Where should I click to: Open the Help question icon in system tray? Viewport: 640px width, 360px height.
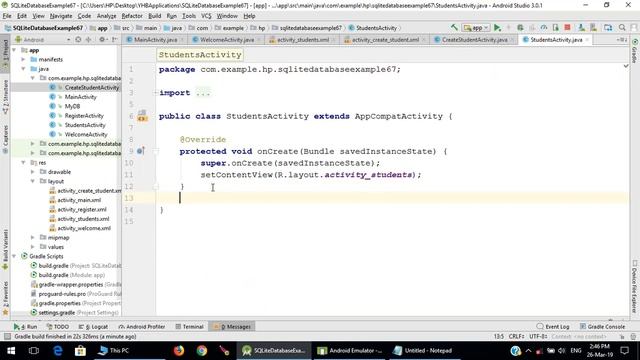pos(516,350)
